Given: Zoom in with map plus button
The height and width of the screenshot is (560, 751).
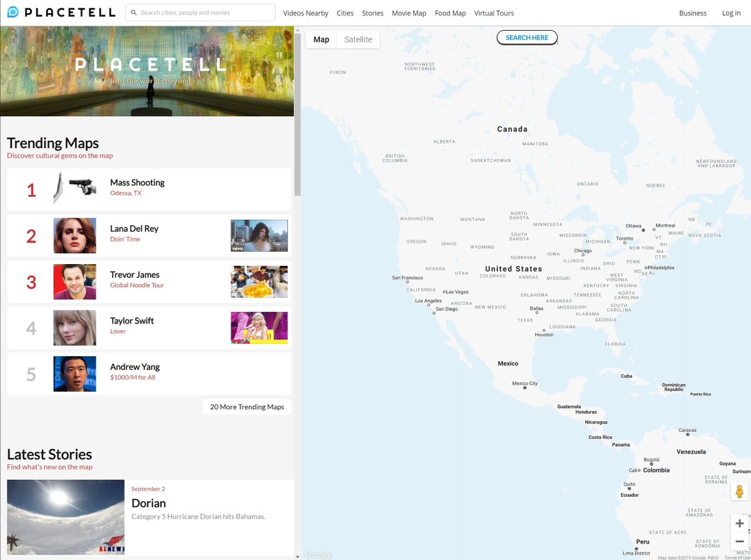Looking at the screenshot, I should (x=739, y=523).
